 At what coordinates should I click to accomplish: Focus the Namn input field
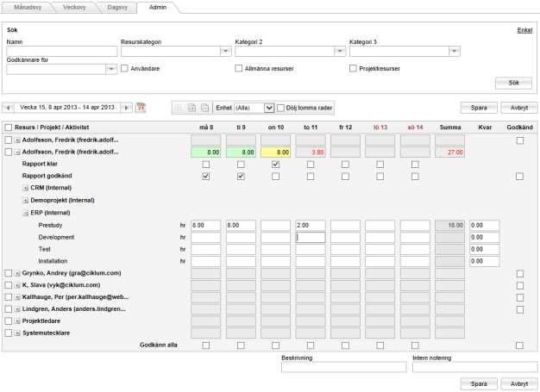point(62,51)
